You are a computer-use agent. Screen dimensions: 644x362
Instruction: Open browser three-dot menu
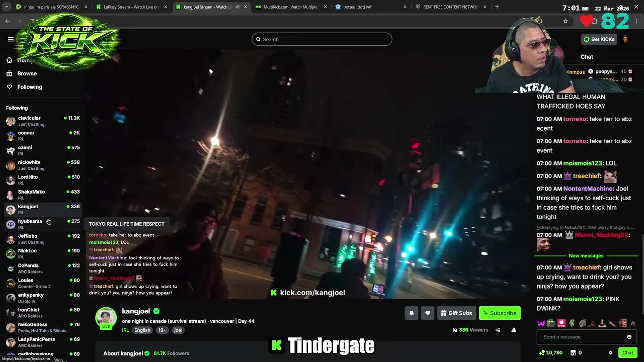[x=637, y=21]
